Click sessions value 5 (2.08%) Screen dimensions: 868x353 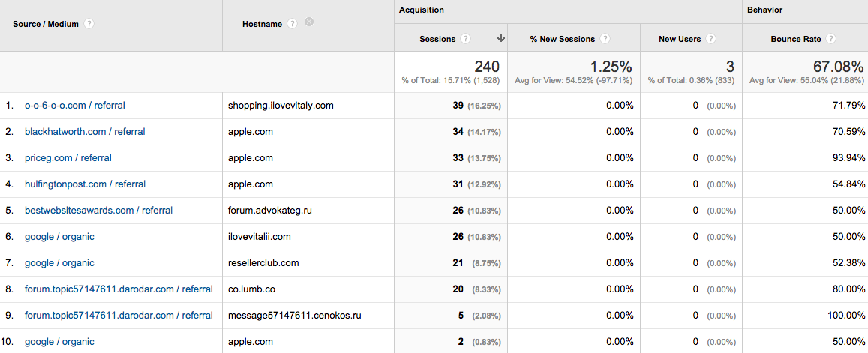coord(479,316)
